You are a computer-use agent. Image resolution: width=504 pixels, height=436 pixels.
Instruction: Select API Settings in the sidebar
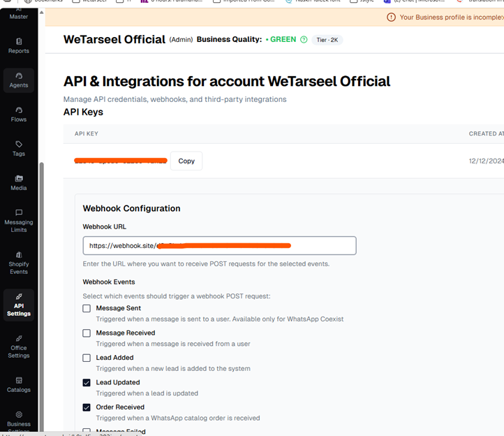click(19, 305)
